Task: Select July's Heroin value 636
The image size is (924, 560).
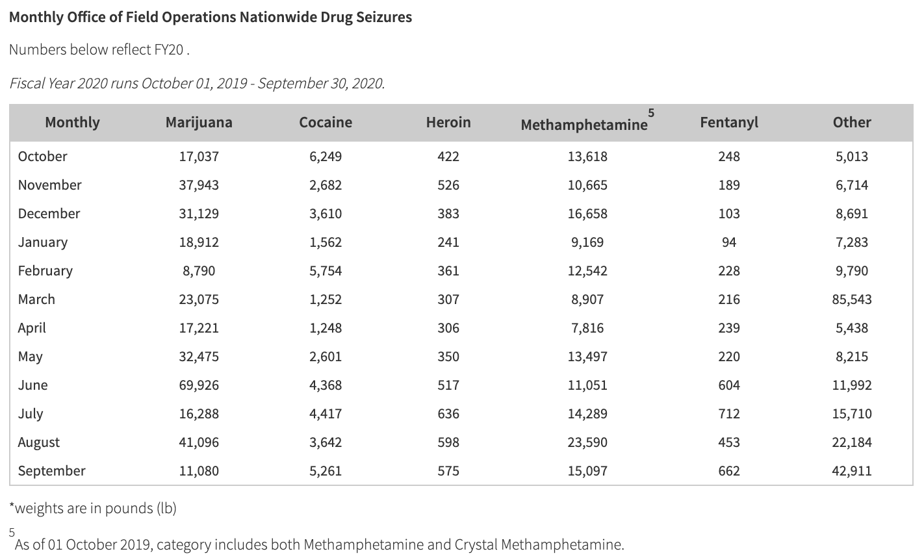Action: pos(448,414)
